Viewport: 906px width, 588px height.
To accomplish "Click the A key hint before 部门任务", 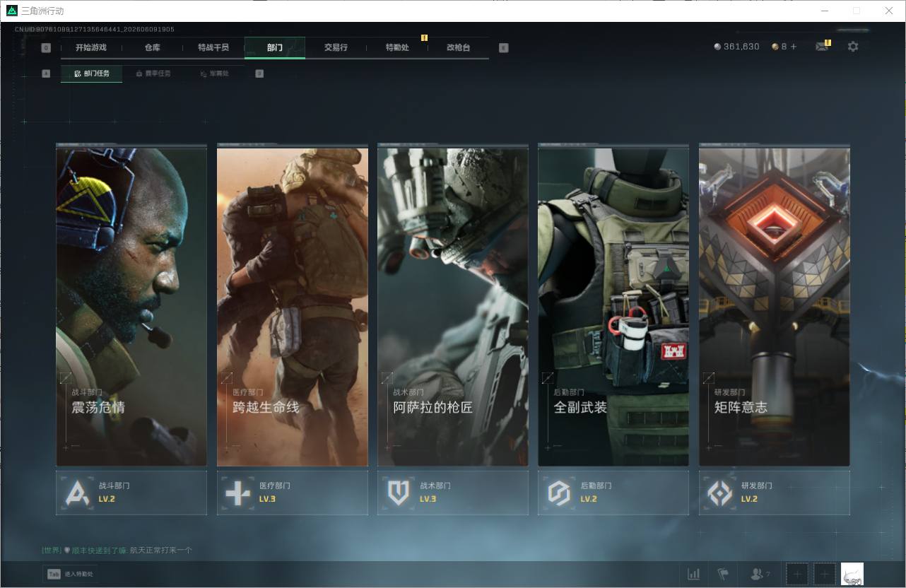I will click(x=46, y=73).
